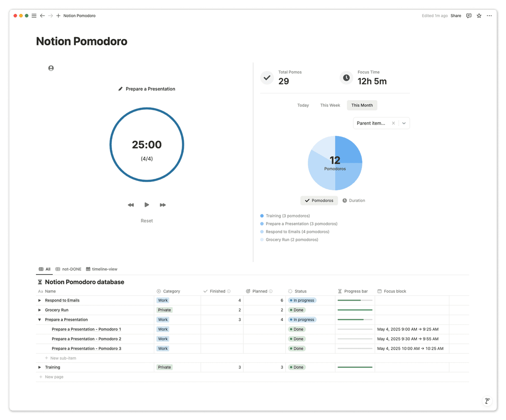Click the play button under the timer
Viewport: 506px width, 420px height.
[147, 205]
